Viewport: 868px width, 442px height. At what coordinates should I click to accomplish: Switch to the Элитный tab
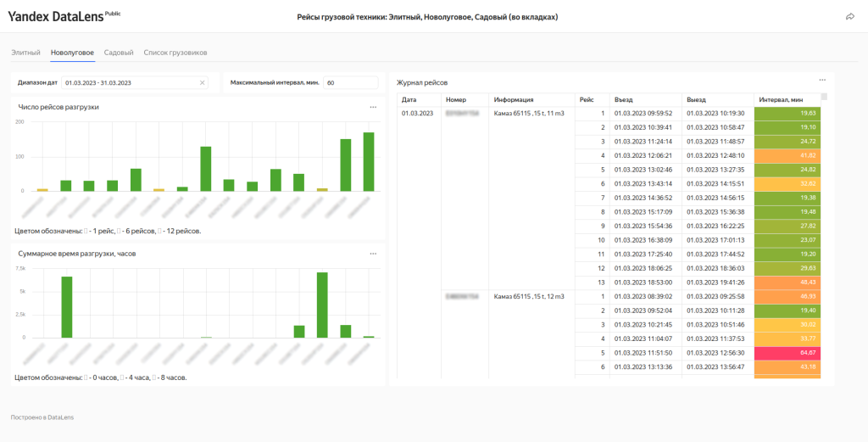(x=25, y=53)
